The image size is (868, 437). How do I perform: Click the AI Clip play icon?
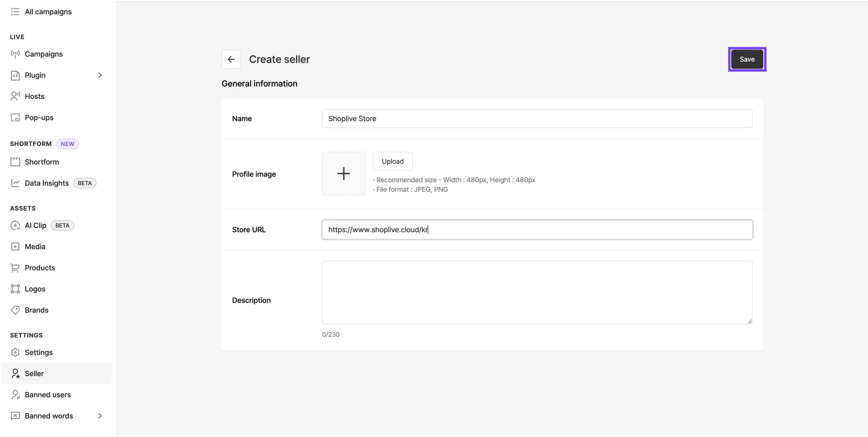click(x=15, y=225)
